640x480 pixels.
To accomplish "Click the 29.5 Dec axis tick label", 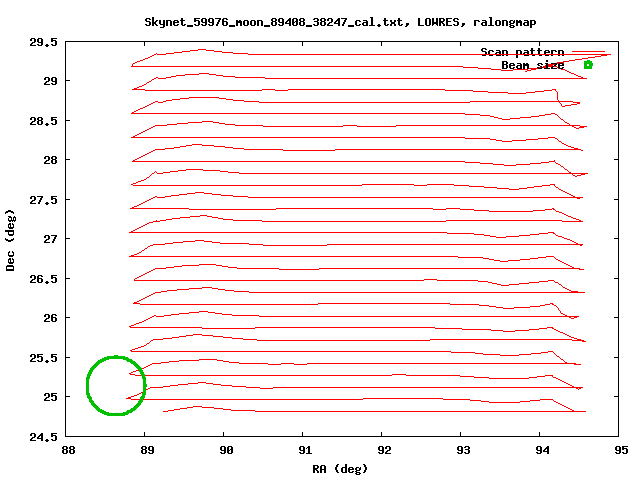I will click(x=43, y=42).
